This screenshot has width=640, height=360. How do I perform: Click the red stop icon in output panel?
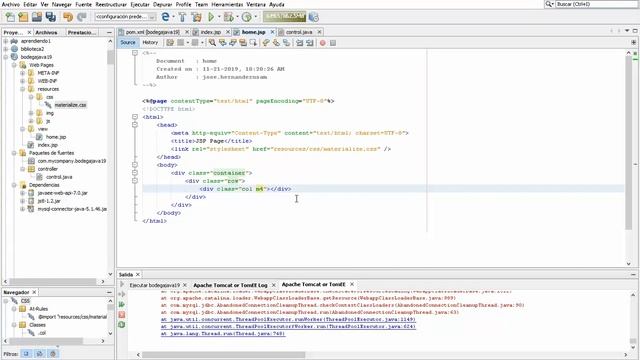tap(122, 315)
